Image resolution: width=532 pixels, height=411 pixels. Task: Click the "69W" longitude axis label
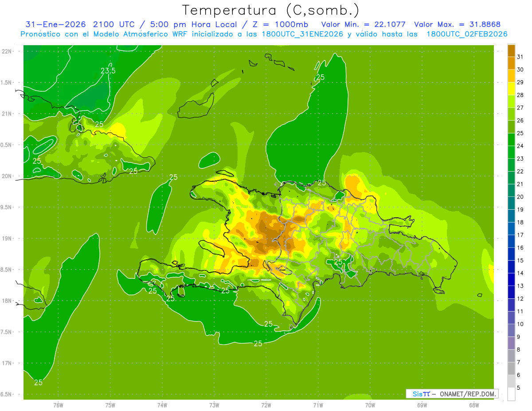(x=422, y=405)
